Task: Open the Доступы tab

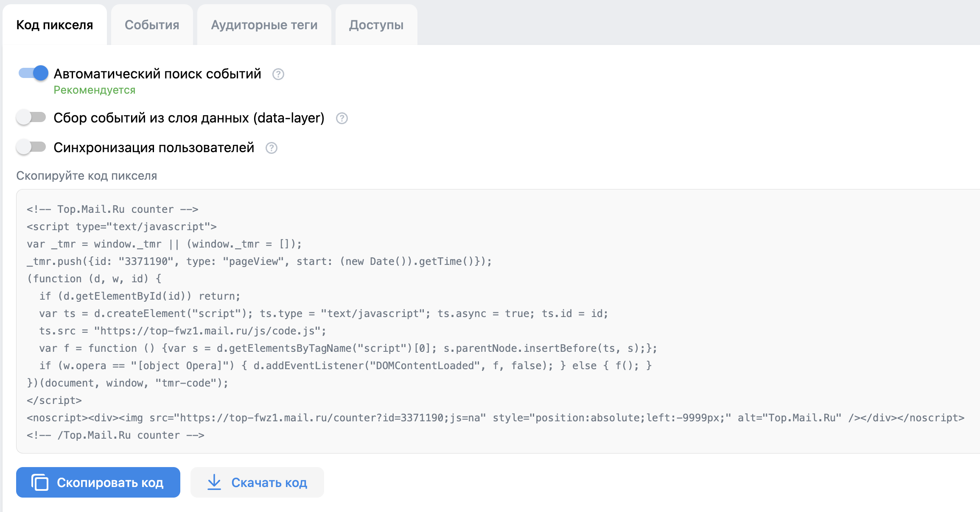Action: coord(376,25)
